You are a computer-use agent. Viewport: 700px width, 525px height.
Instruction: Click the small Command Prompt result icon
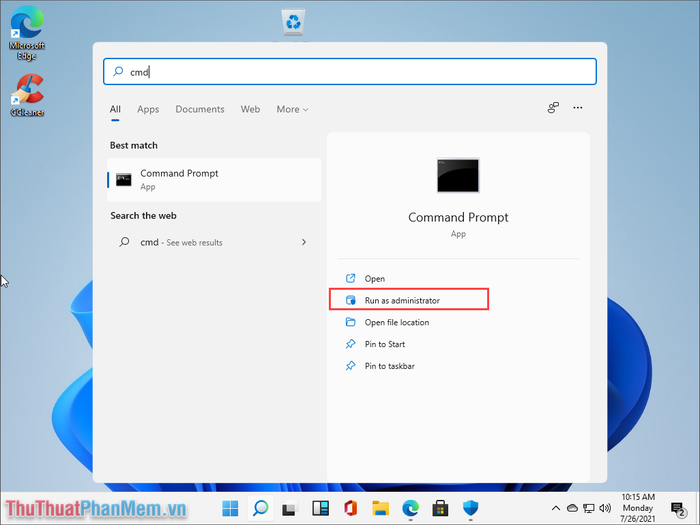point(124,179)
